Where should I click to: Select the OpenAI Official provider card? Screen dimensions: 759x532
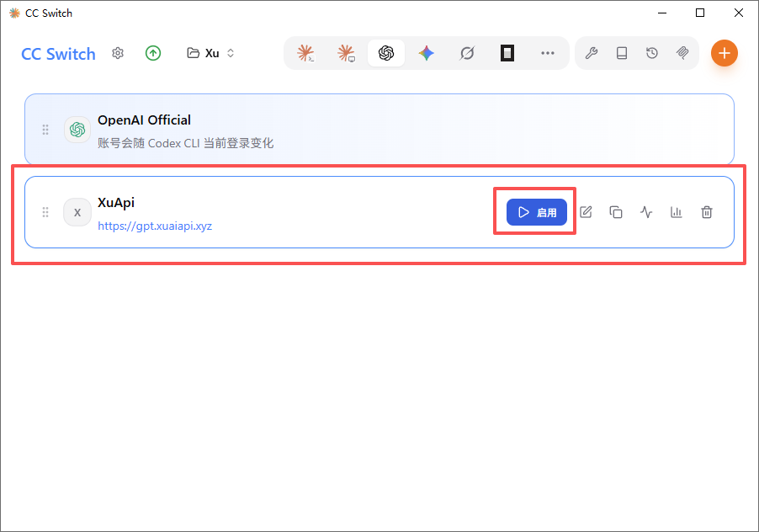[x=379, y=130]
